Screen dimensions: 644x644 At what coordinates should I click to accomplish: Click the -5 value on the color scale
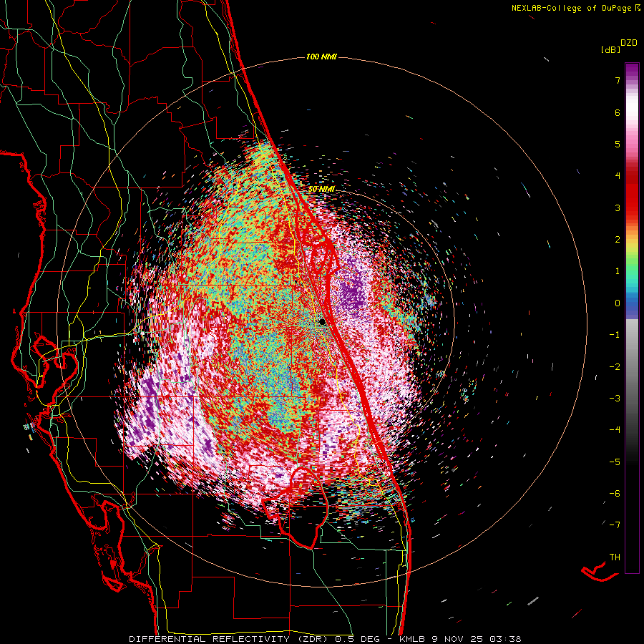click(615, 462)
